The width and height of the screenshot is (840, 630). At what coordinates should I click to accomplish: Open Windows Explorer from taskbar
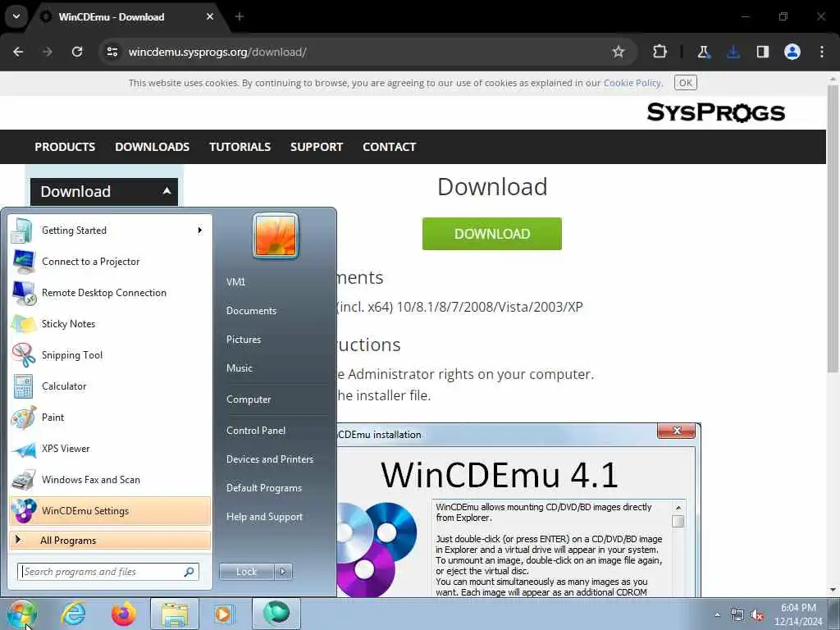pyautogui.click(x=174, y=614)
